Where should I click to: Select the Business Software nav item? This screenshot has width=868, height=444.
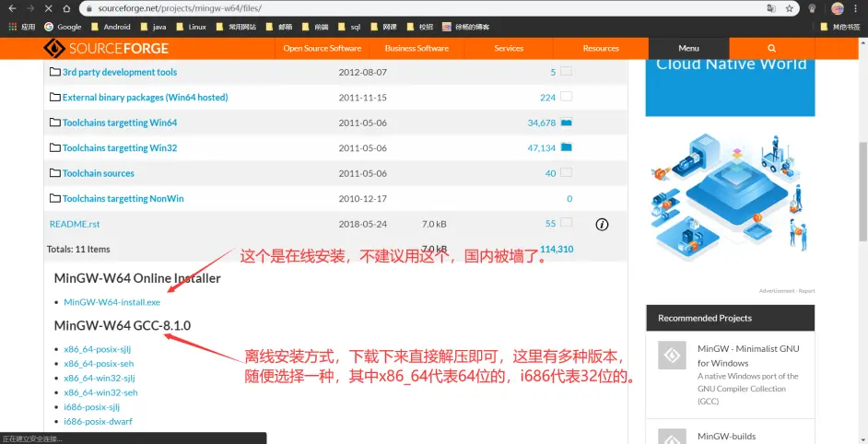[416, 48]
